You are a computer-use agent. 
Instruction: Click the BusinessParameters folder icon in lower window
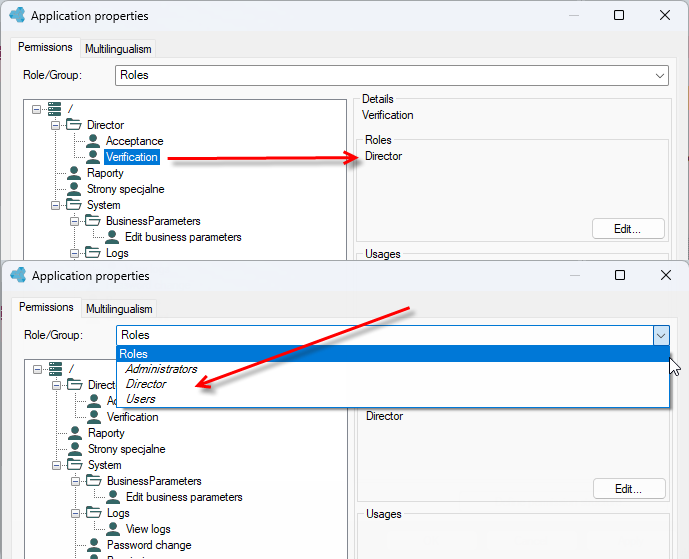[x=94, y=481]
